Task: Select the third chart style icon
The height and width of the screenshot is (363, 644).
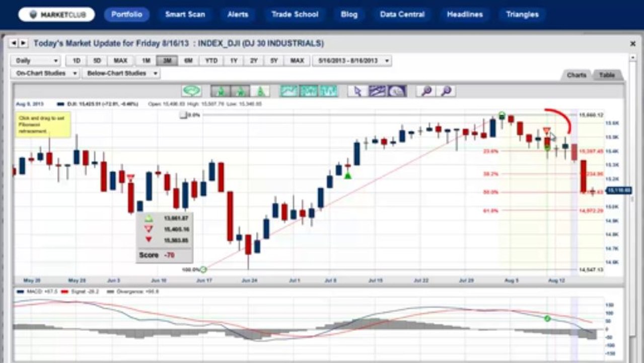Action: pyautogui.click(x=328, y=91)
